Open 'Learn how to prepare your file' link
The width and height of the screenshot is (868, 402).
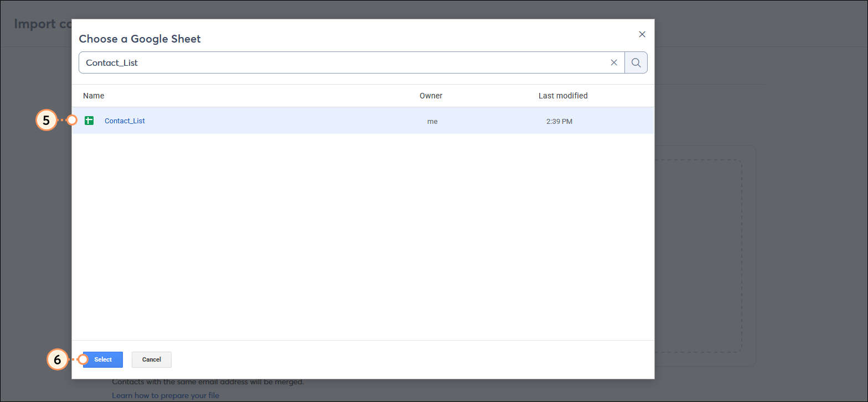click(x=166, y=395)
